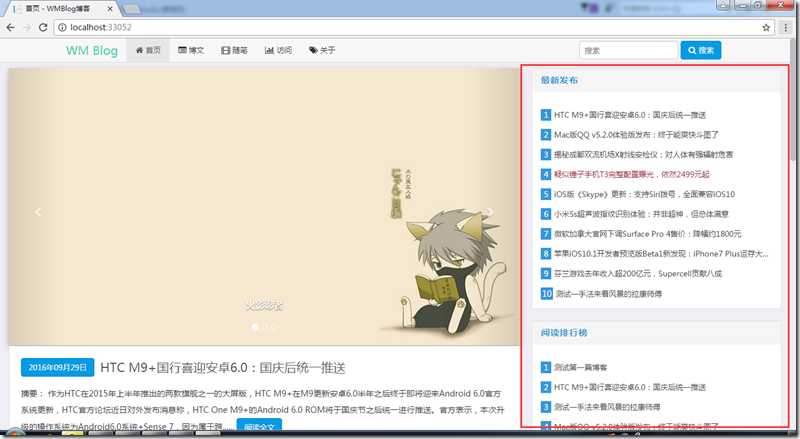This screenshot has width=800, height=439.
Task: Select the WMBlog博客 browser tab
Action: point(62,9)
